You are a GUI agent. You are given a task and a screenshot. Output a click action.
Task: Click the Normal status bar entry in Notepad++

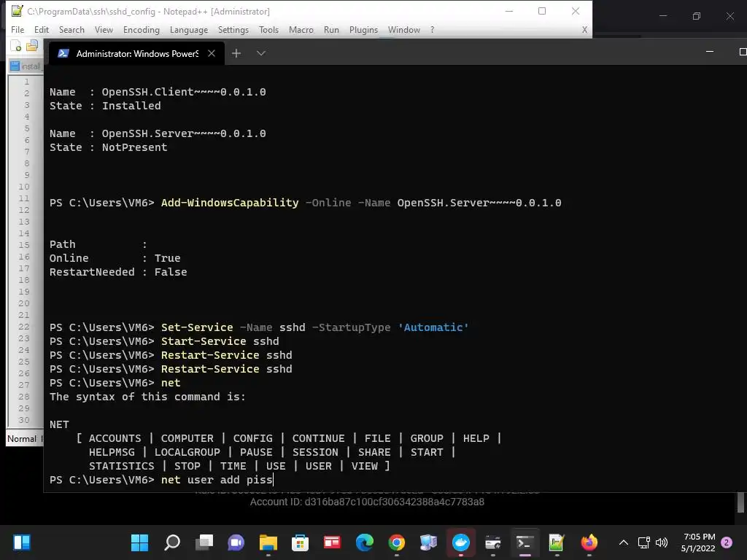point(21,438)
